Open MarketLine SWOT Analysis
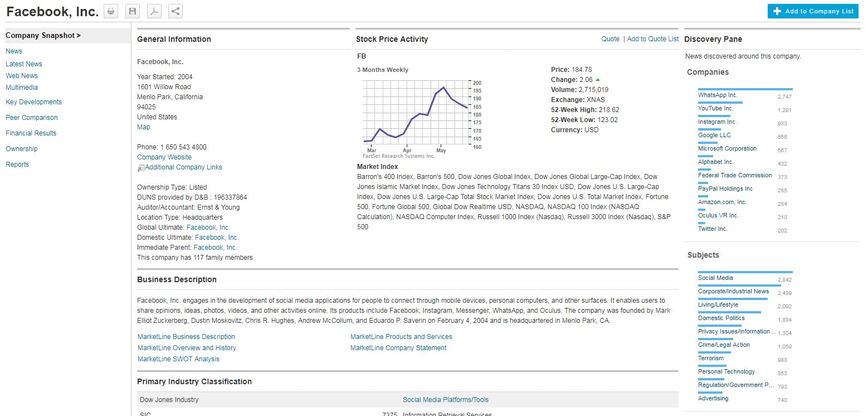Image resolution: width=868 pixels, height=416 pixels. [178, 359]
